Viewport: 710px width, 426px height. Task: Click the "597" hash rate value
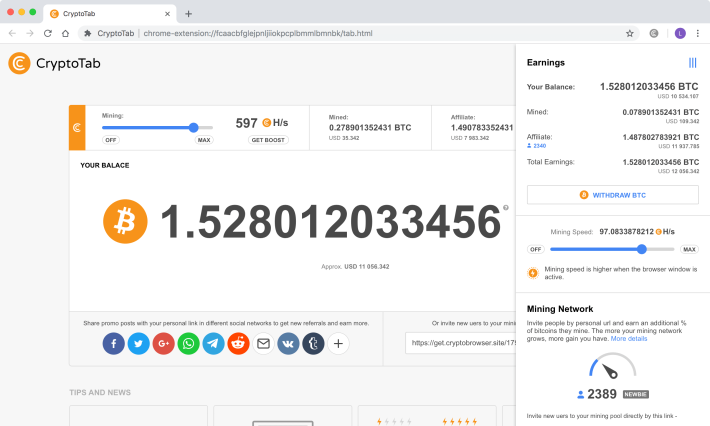pos(246,123)
